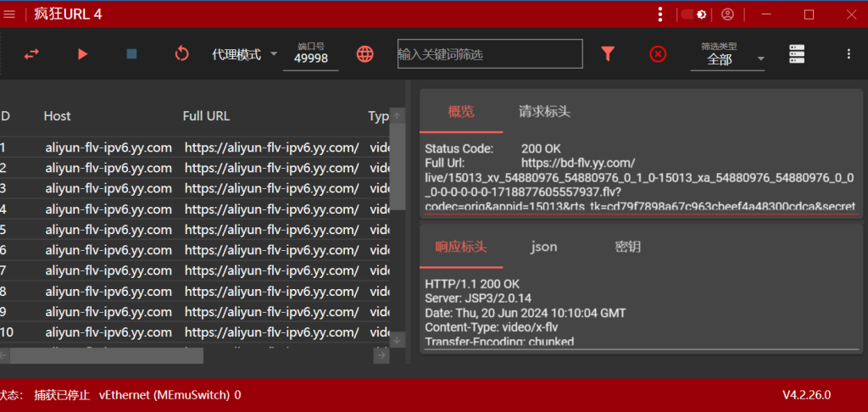Screen dimensions: 868x412
Task: Open the user account icon
Action: pyautogui.click(x=727, y=14)
